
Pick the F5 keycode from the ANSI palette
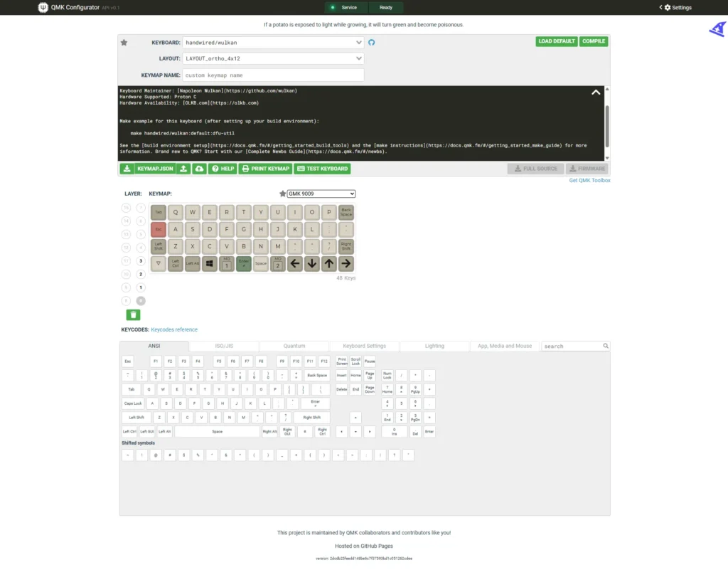coord(219,361)
